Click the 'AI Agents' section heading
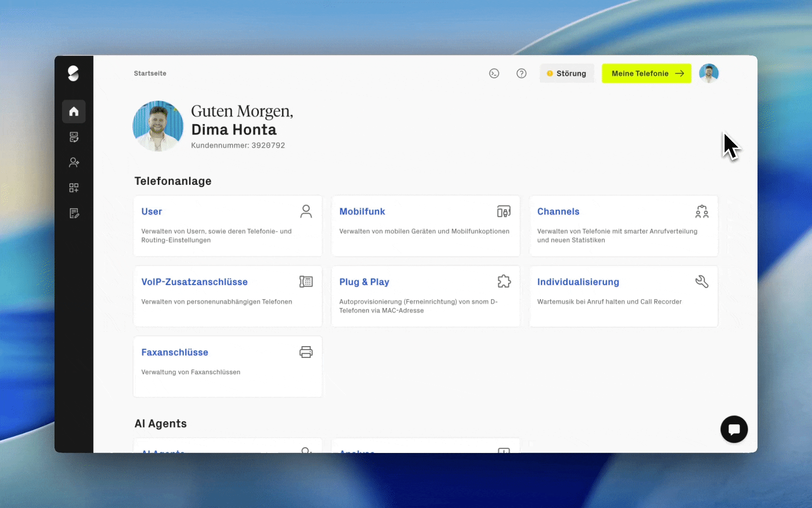This screenshot has height=508, width=812. coord(161,423)
